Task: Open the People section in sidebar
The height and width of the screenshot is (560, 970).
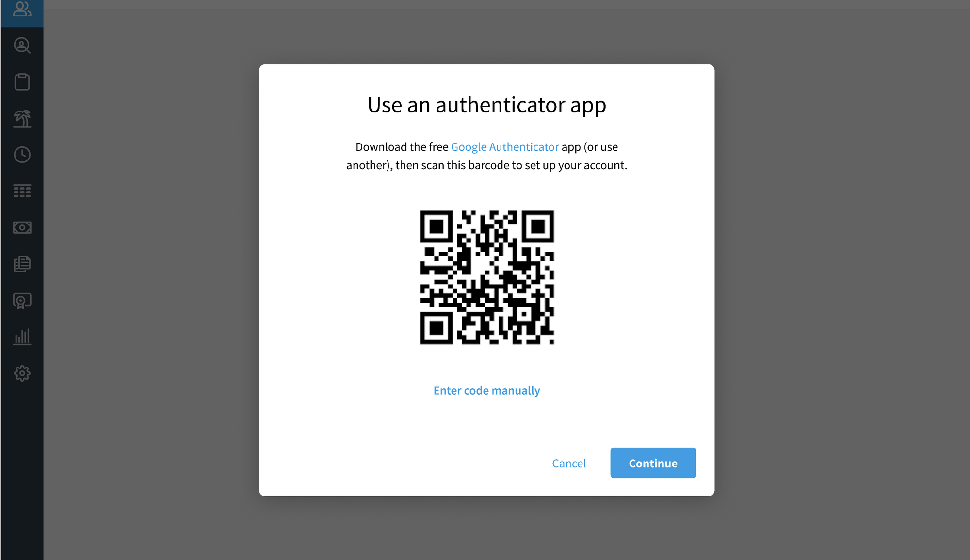Action: click(x=22, y=10)
